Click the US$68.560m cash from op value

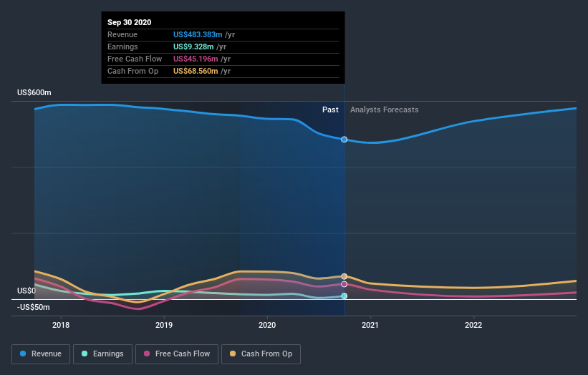pyautogui.click(x=196, y=71)
